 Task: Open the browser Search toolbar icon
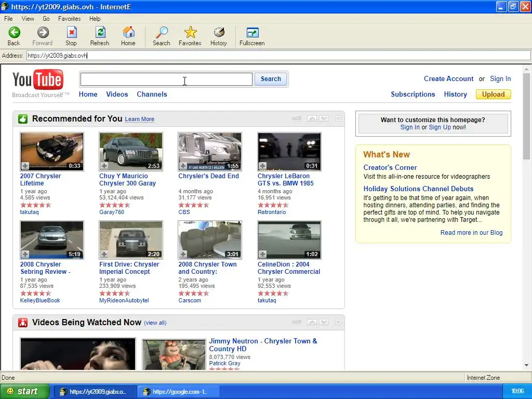pos(162,36)
